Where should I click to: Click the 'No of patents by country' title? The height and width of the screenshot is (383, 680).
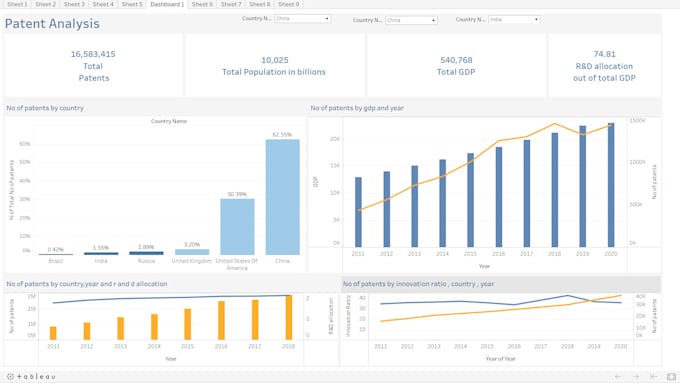[45, 108]
